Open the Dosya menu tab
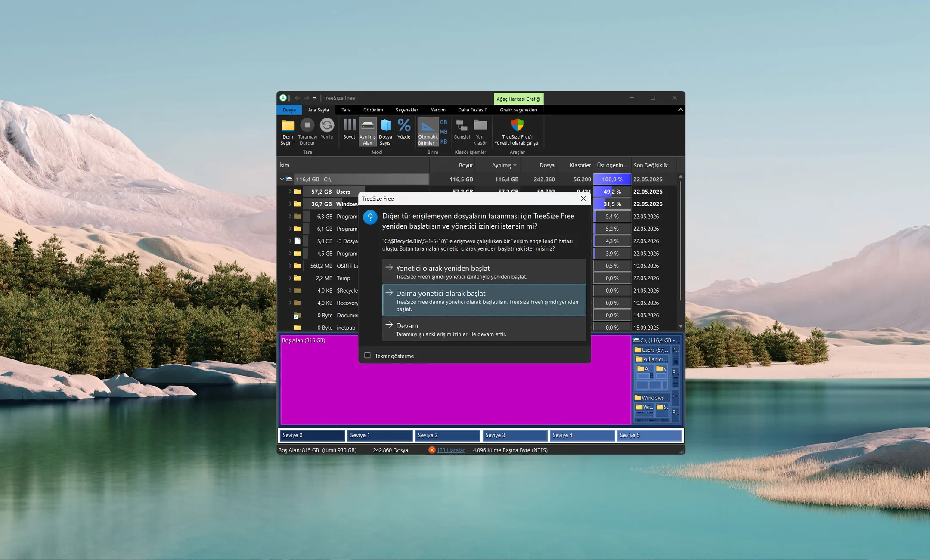This screenshot has width=930, height=560. [289, 110]
